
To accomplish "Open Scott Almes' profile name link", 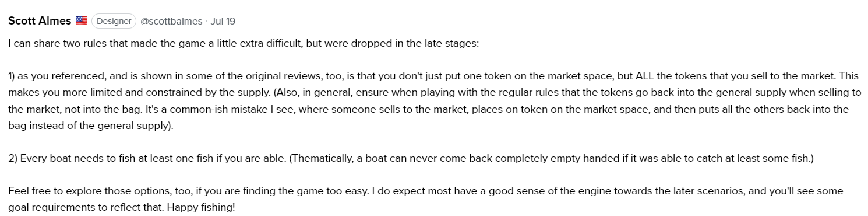I will tap(40, 21).
